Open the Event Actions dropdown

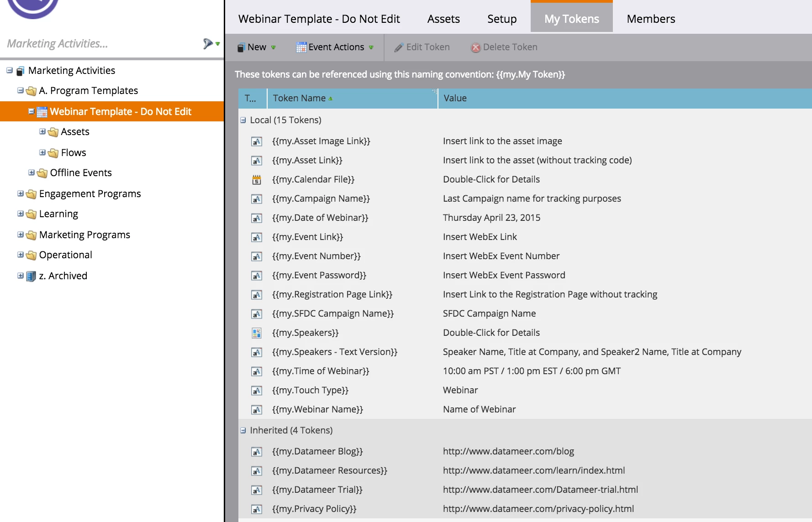pyautogui.click(x=335, y=47)
